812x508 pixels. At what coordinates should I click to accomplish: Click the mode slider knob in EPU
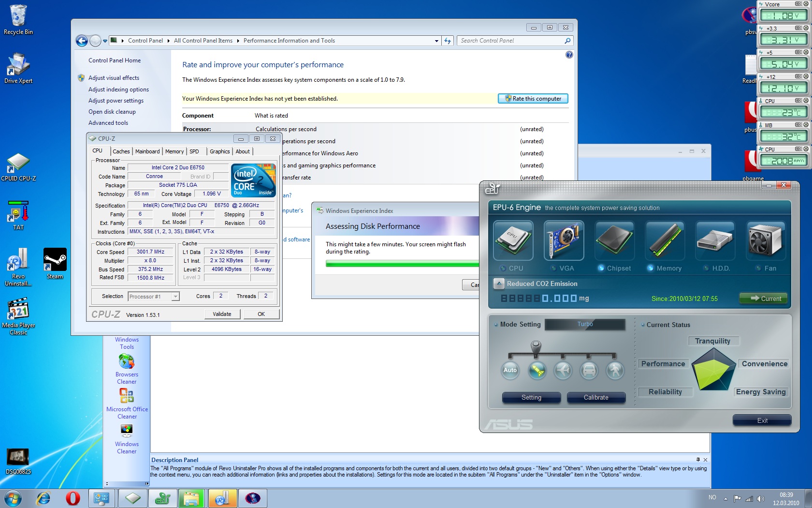[536, 346]
